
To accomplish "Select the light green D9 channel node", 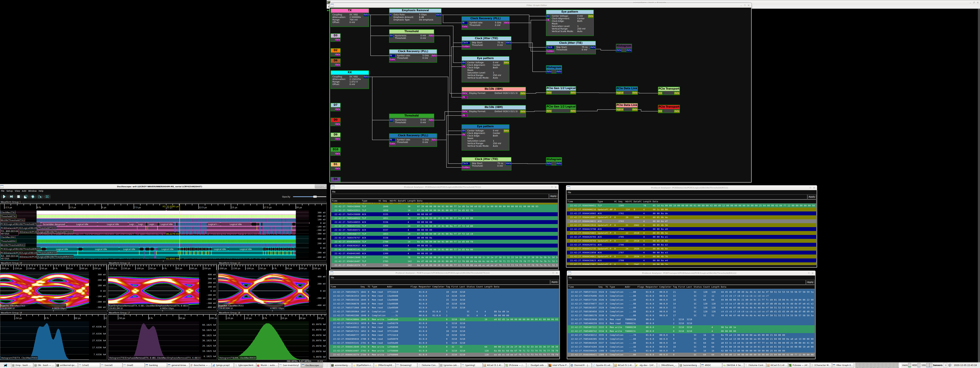I will pyautogui.click(x=336, y=137).
